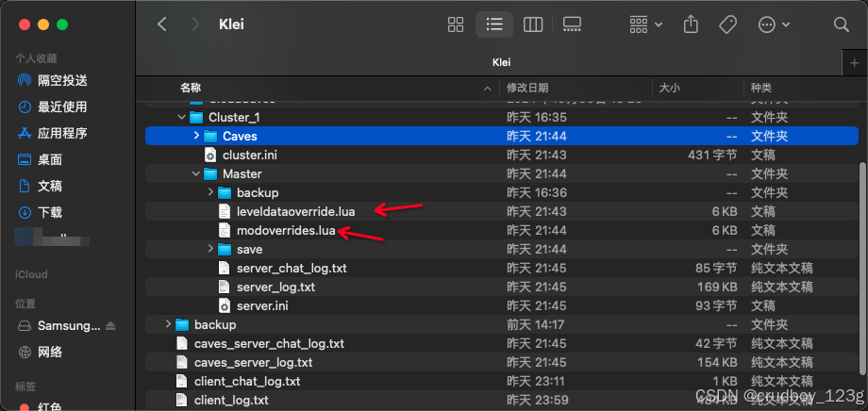This screenshot has width=868, height=411.
Task: Select the Cluster_1 folder row
Action: point(502,117)
